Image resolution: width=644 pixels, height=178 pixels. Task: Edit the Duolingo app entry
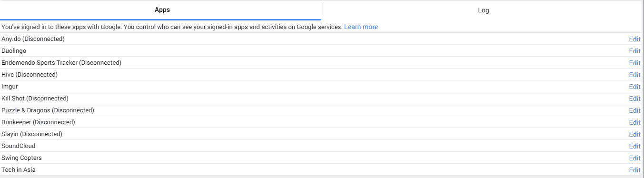634,51
